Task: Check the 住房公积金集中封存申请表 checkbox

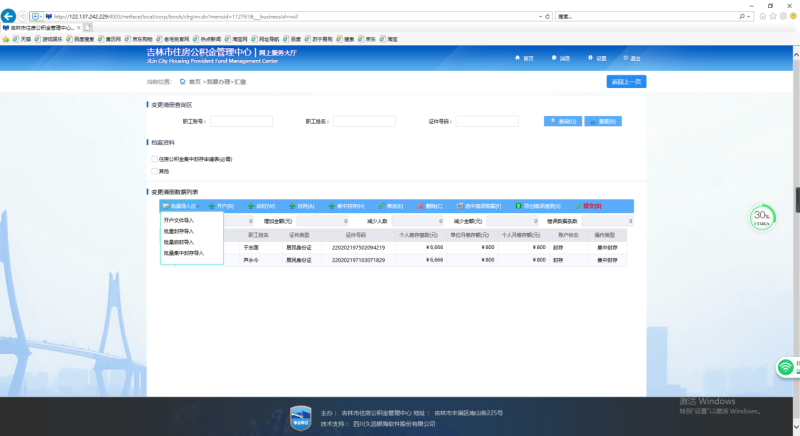Action: click(154, 158)
